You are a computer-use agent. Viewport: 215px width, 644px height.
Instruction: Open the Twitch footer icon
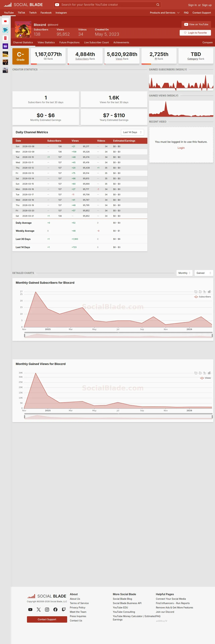point(64,610)
